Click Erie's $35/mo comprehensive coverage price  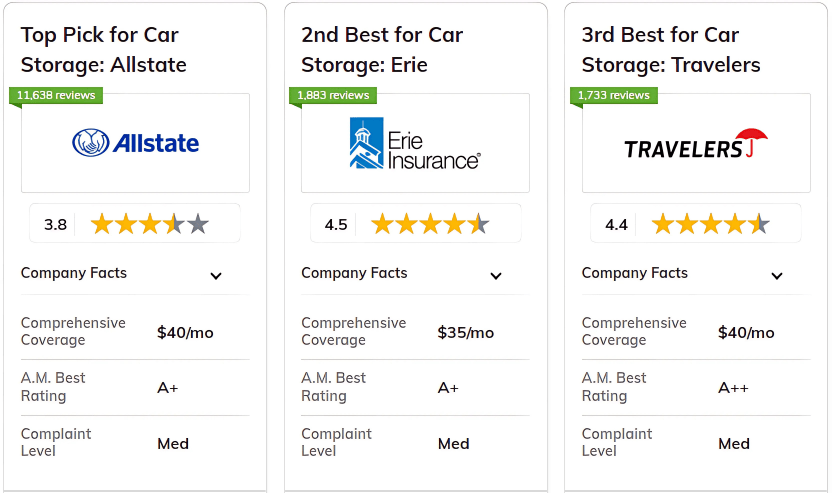coord(465,333)
